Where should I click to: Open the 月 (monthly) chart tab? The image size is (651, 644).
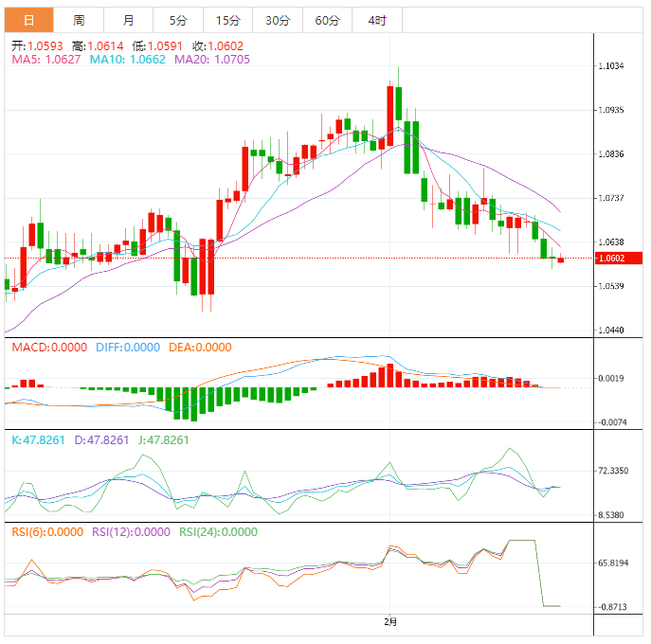click(x=128, y=20)
